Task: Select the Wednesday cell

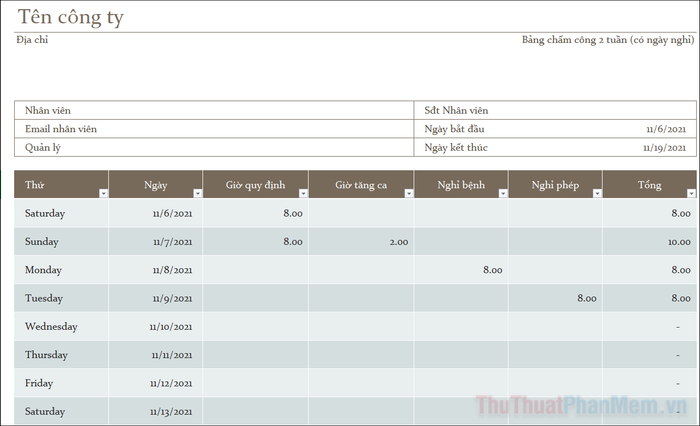Action: pyautogui.click(x=61, y=326)
